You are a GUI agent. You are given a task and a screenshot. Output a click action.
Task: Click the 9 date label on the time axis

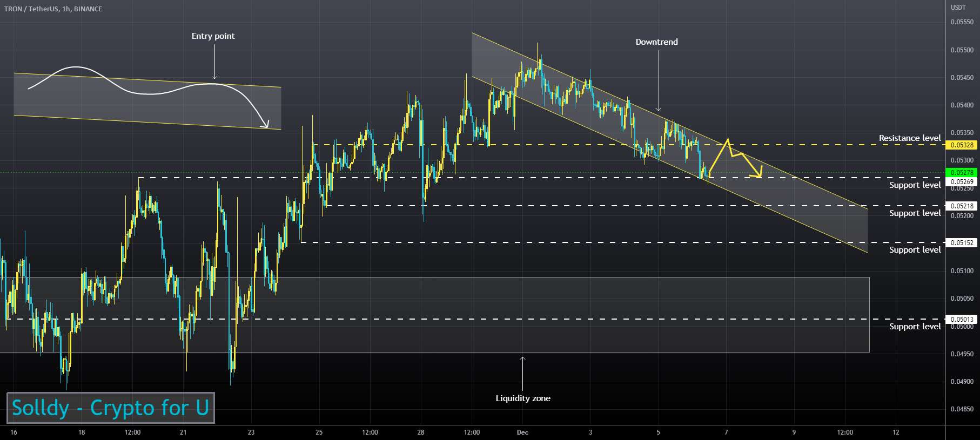tap(794, 432)
